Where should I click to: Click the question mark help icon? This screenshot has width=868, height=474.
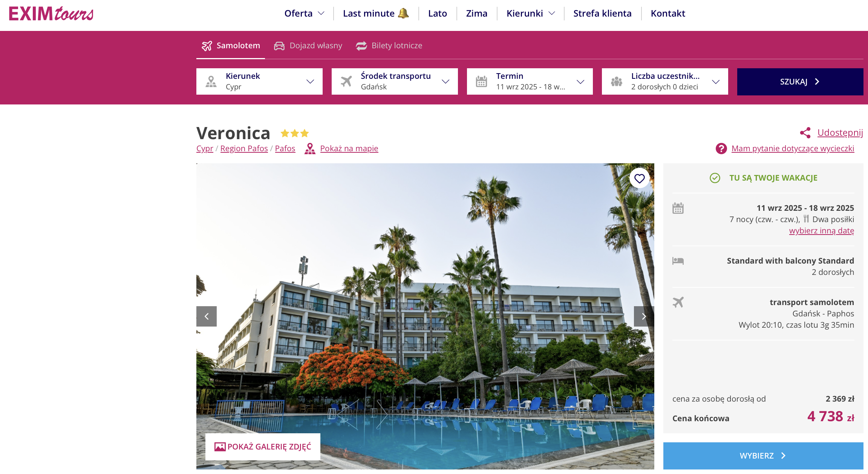tap(721, 149)
